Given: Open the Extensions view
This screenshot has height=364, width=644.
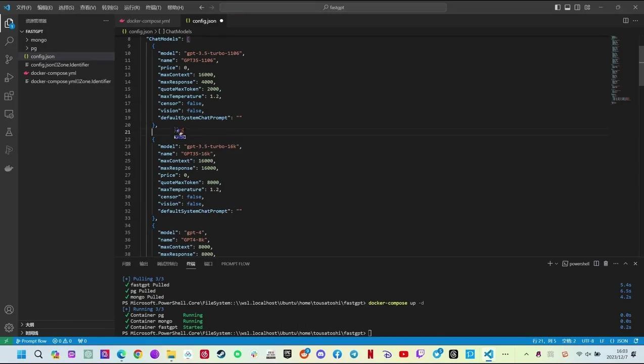Looking at the screenshot, I should [x=9, y=96].
